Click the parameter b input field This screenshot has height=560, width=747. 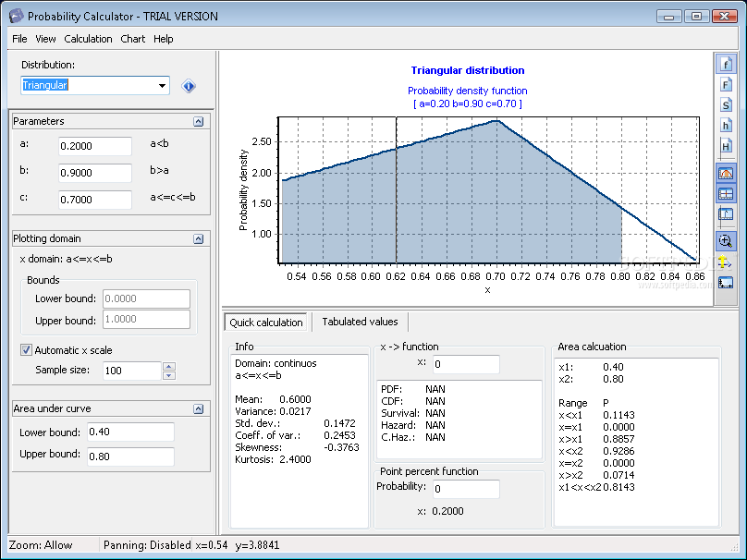point(95,173)
